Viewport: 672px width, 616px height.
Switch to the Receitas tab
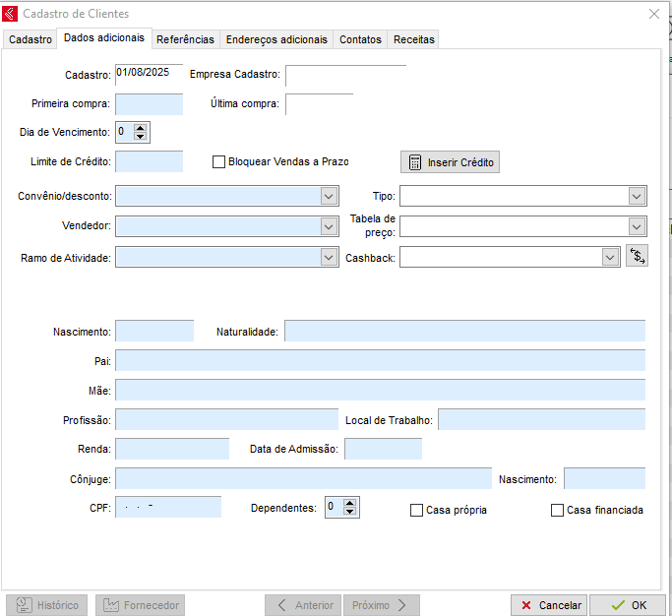413,39
